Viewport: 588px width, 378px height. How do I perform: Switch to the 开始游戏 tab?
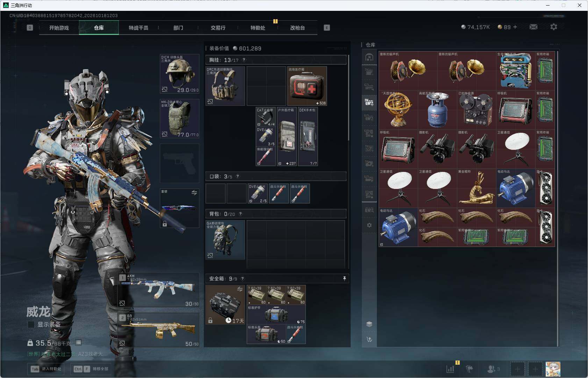tap(59, 28)
